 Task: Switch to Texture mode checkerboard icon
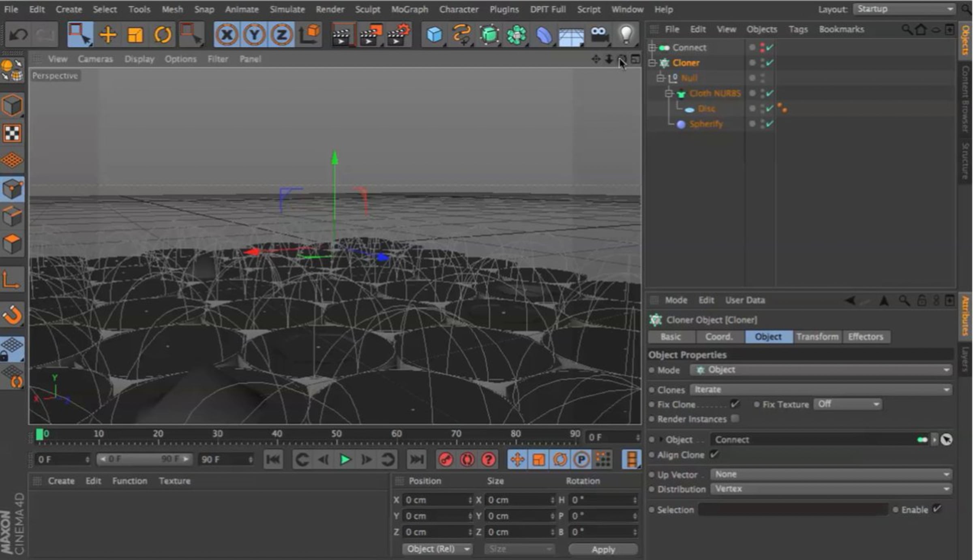pyautogui.click(x=12, y=133)
